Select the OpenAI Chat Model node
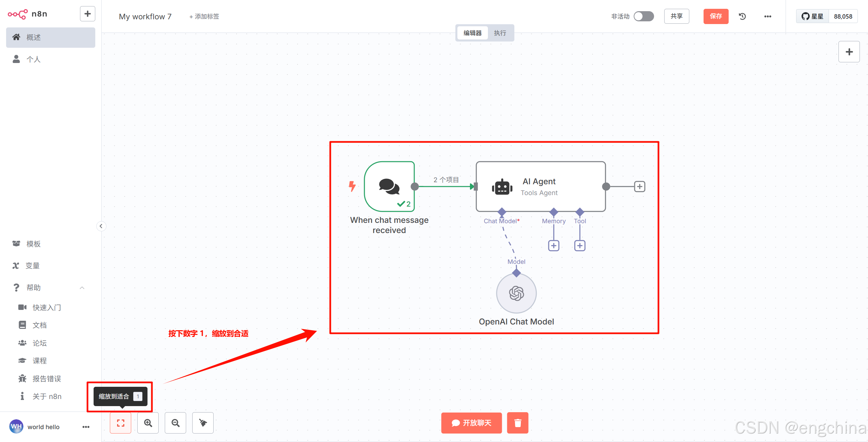 click(516, 293)
